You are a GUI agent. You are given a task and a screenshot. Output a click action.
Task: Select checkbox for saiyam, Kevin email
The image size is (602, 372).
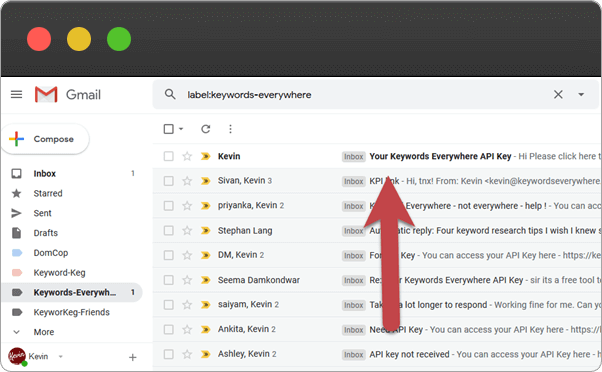pos(169,305)
